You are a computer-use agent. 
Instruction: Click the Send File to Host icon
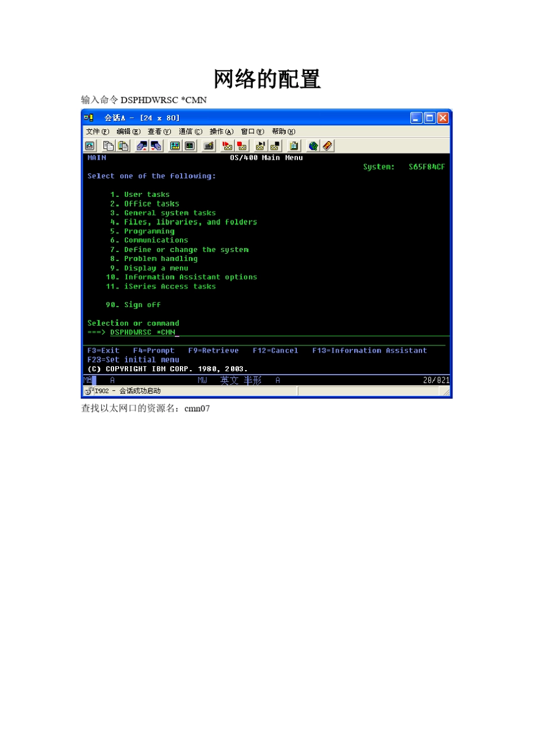coord(142,146)
